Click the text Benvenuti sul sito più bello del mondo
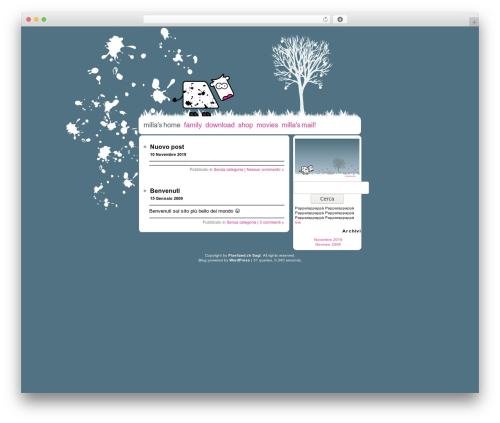This screenshot has height=423, width=500. [x=191, y=211]
